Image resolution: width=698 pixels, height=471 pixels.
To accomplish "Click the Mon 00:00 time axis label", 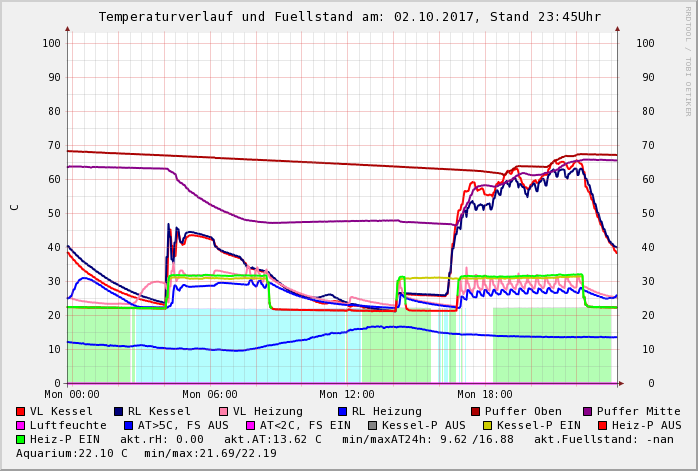I will 72,395.
